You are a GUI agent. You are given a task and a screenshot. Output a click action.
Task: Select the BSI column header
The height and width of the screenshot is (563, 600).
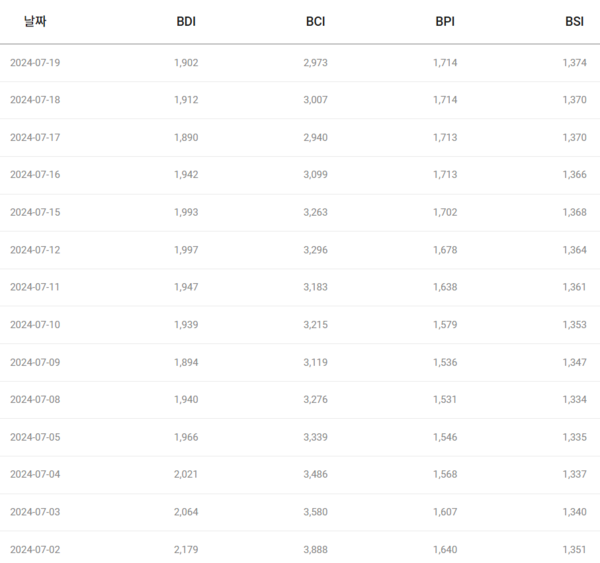[574, 22]
